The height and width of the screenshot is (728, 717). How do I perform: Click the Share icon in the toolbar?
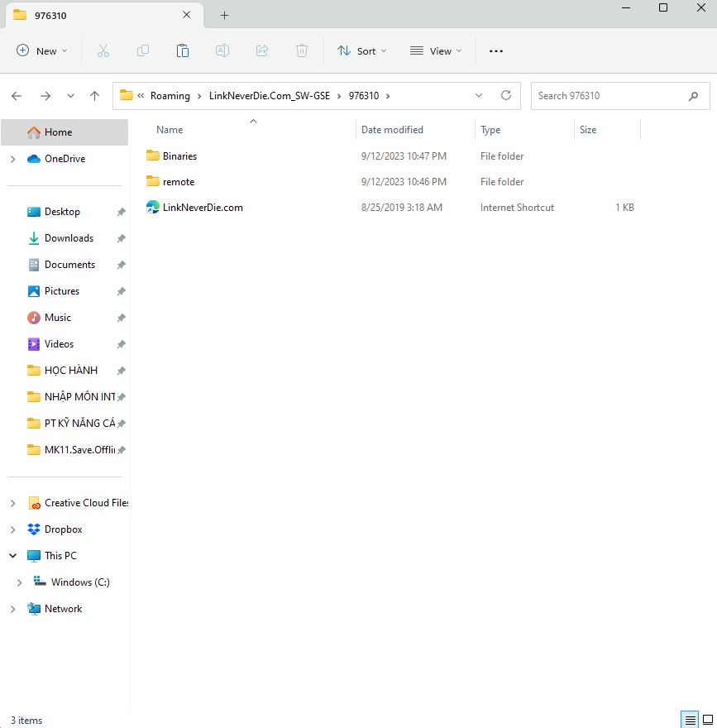tap(261, 50)
